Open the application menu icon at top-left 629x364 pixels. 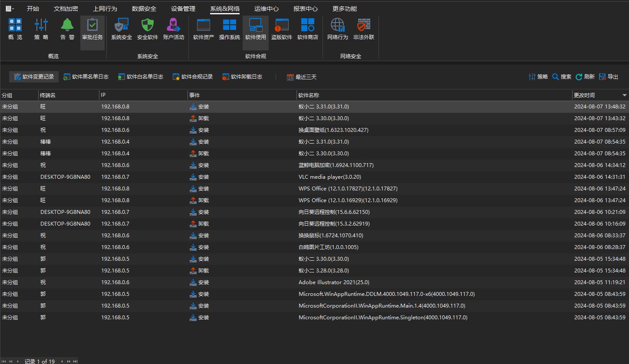10,8
